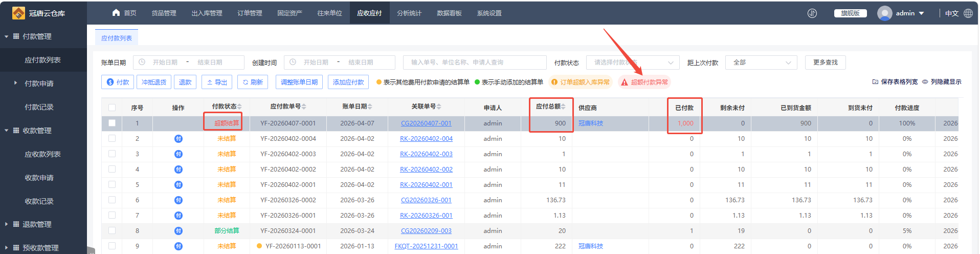This screenshot has height=254, width=980.
Task: Click the pay icon in row 8
Action: (x=178, y=231)
